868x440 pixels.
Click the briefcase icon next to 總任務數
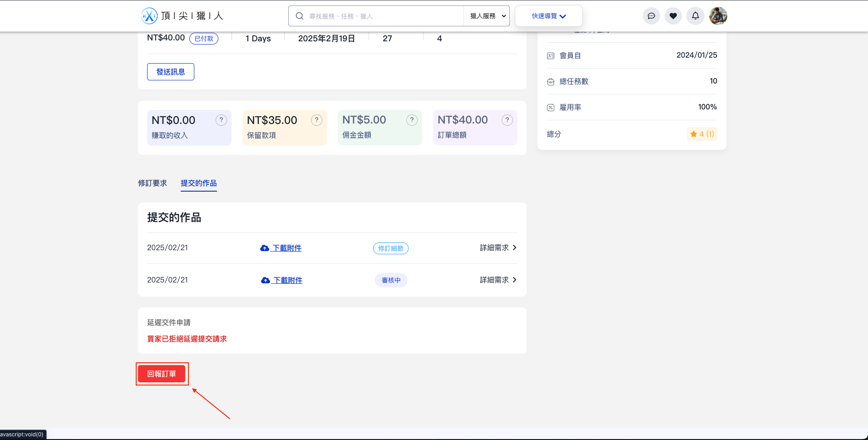click(550, 82)
